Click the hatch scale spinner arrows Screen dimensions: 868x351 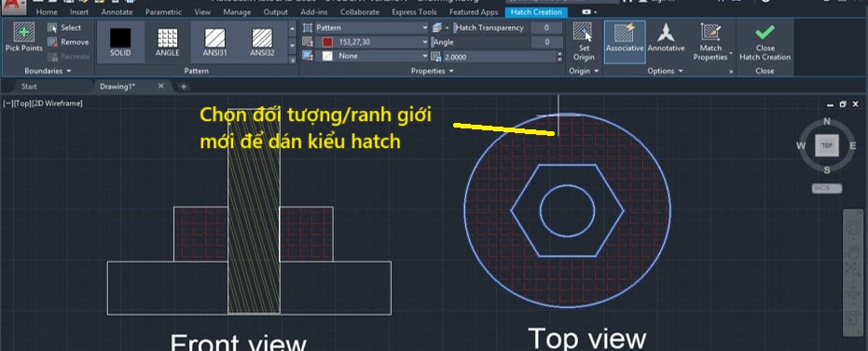(x=559, y=57)
